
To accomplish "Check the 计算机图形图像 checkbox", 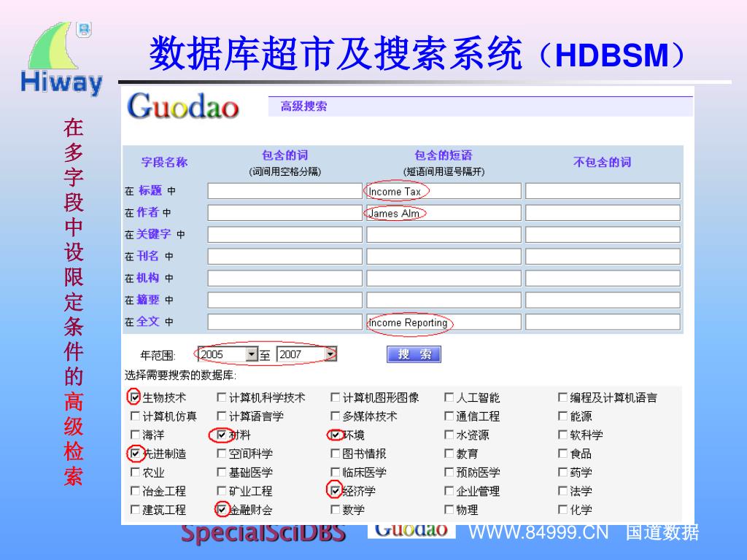I will click(x=335, y=397).
